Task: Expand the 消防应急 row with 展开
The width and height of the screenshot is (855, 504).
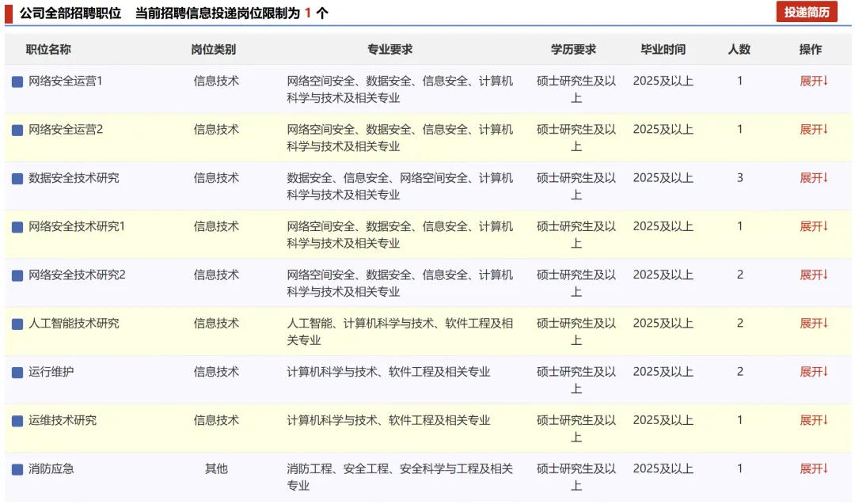Action: (814, 468)
